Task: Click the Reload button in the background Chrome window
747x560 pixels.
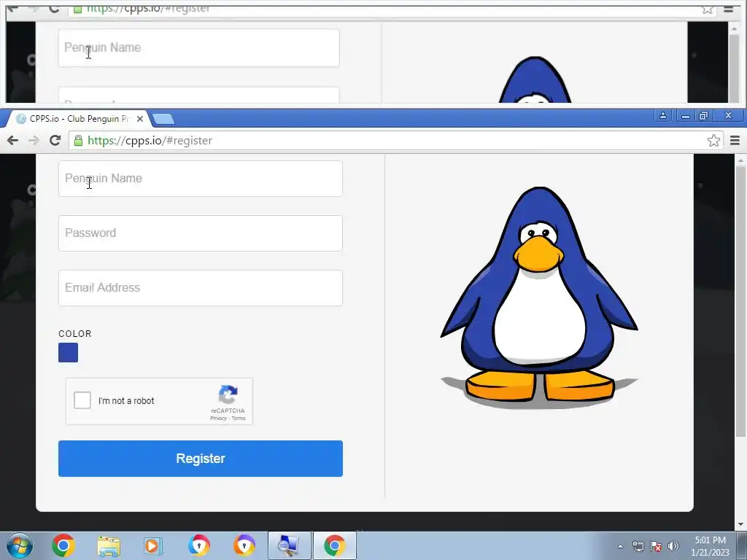Action: tap(54, 8)
